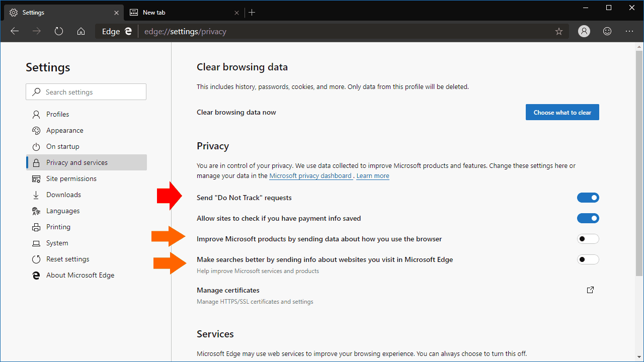This screenshot has width=644, height=362.
Task: Follow the Learn more link
Action: [x=373, y=176]
